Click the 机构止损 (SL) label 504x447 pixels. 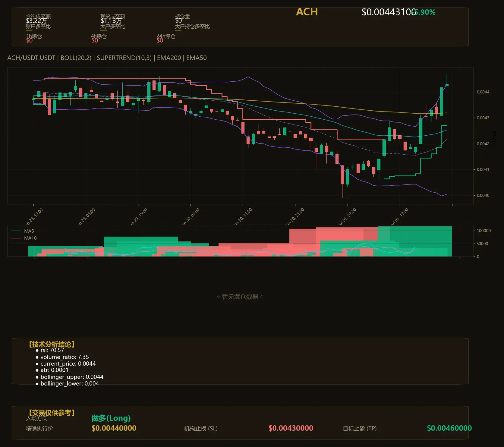point(201,428)
